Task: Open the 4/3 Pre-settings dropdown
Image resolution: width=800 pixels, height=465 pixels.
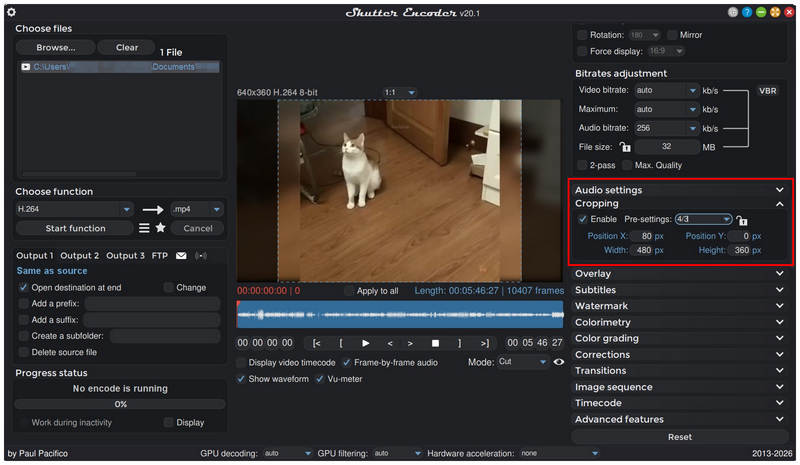Action: 704,219
